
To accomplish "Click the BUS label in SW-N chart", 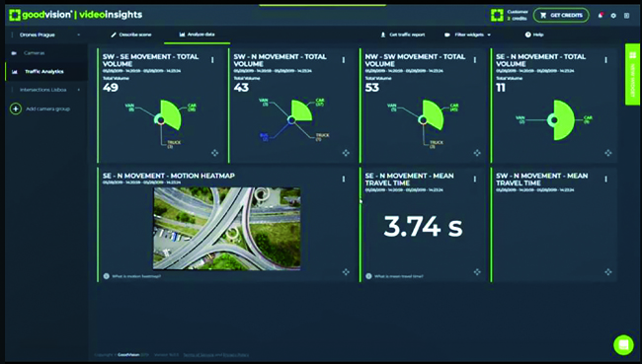I will (x=264, y=137).
